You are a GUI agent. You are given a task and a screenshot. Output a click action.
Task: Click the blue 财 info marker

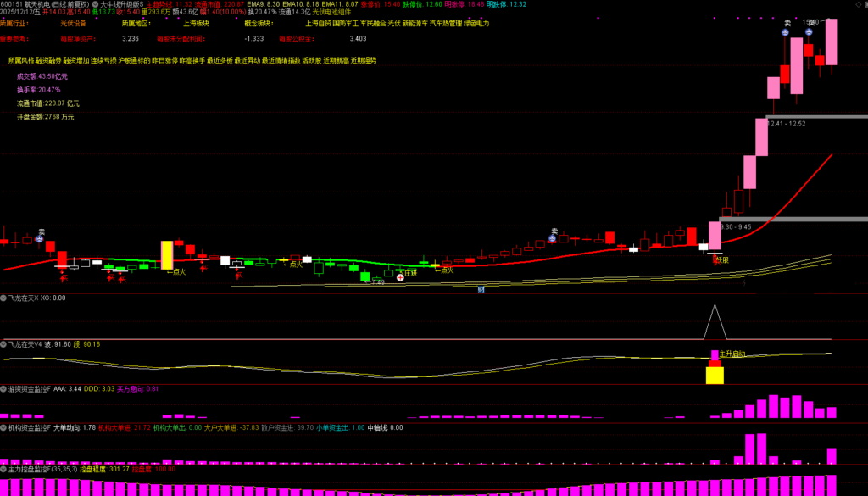click(481, 289)
